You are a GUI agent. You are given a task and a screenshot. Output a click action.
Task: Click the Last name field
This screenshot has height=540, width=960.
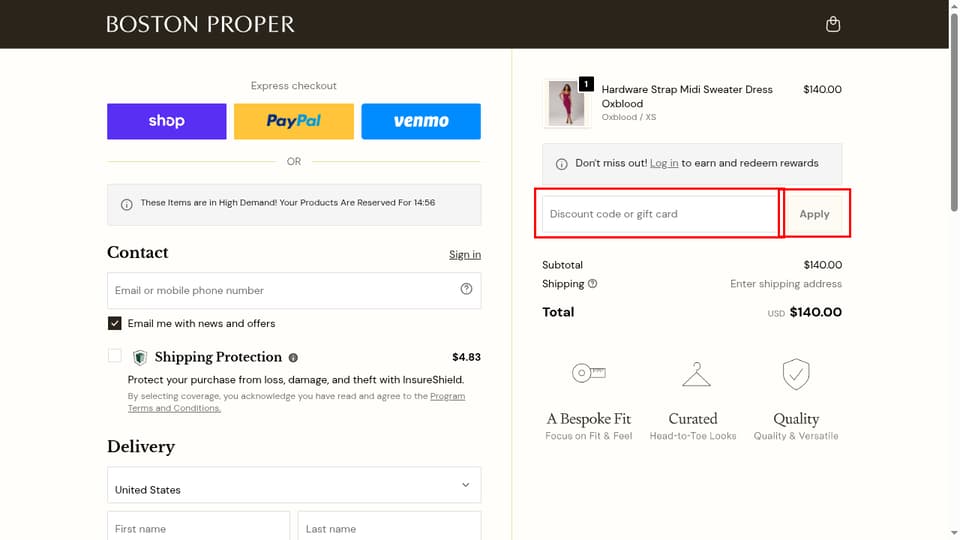pos(389,526)
